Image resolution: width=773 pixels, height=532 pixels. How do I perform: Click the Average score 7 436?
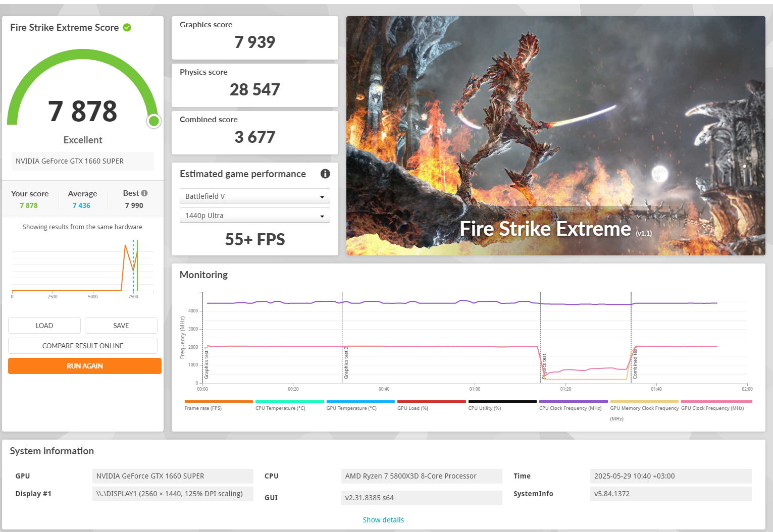pos(81,205)
